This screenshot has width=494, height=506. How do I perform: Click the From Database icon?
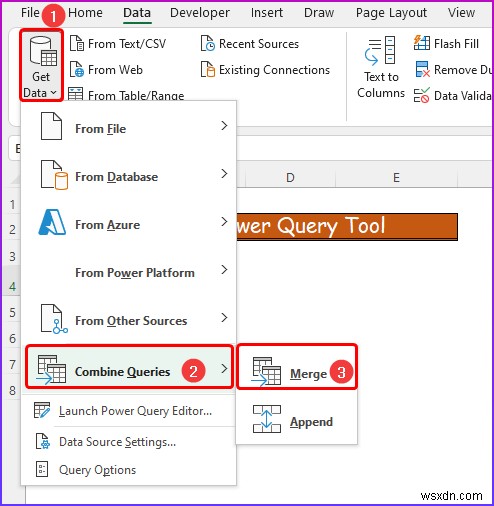click(x=54, y=175)
